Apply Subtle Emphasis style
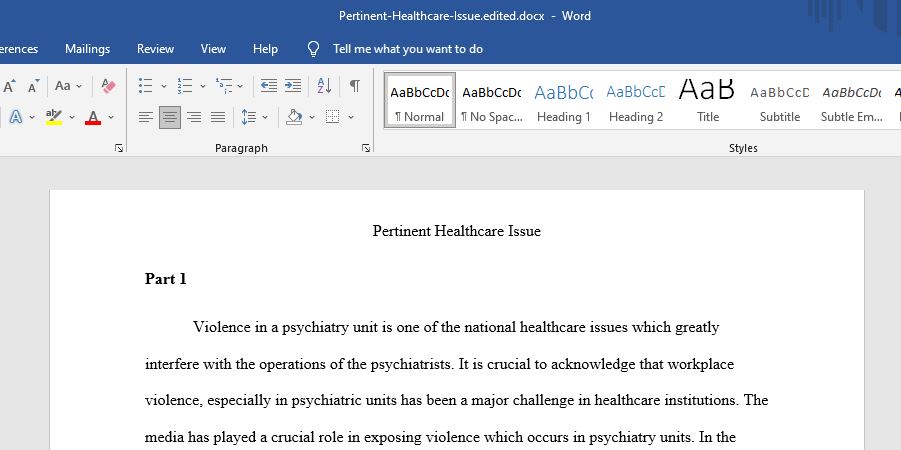 coord(852,101)
